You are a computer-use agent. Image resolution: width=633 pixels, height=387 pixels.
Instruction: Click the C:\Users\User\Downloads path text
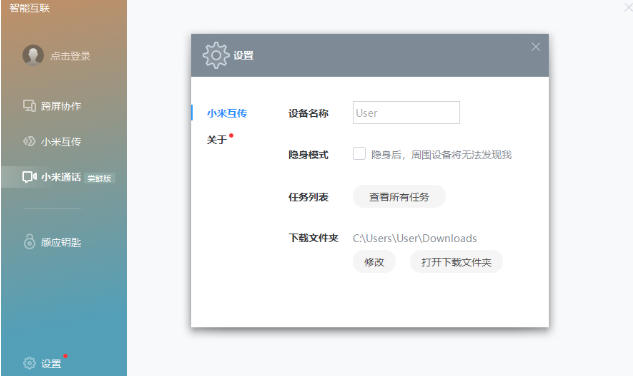[x=415, y=238]
